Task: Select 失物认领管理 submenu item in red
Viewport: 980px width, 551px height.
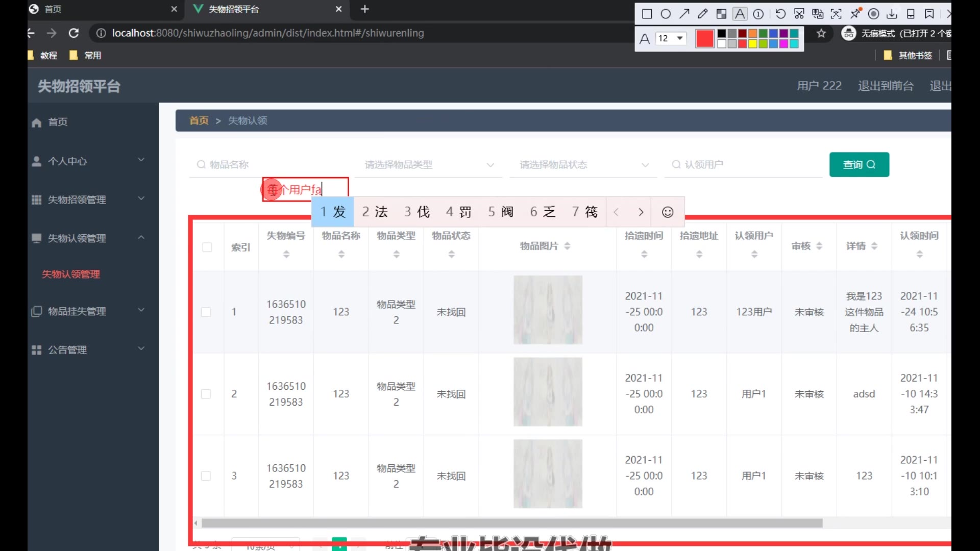Action: tap(71, 274)
